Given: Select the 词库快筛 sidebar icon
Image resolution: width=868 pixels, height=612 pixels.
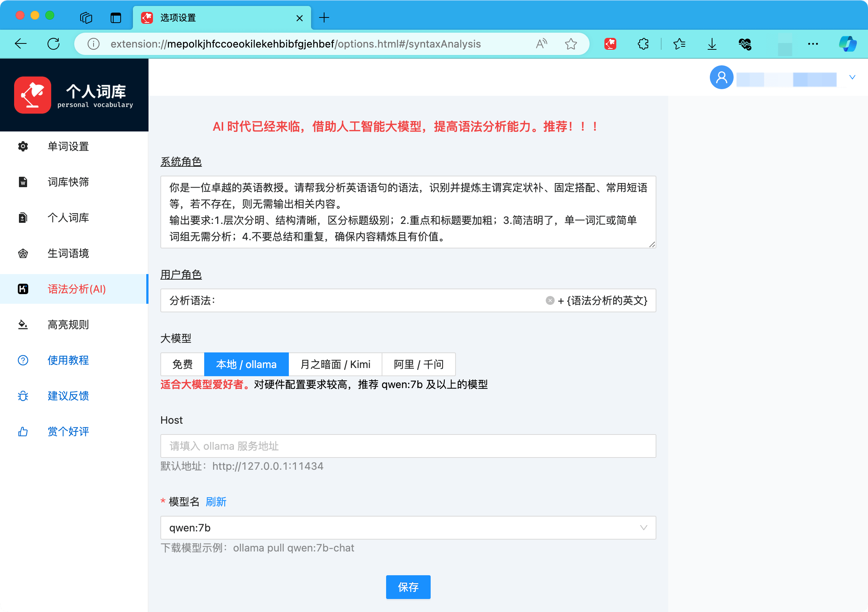Looking at the screenshot, I should point(23,182).
